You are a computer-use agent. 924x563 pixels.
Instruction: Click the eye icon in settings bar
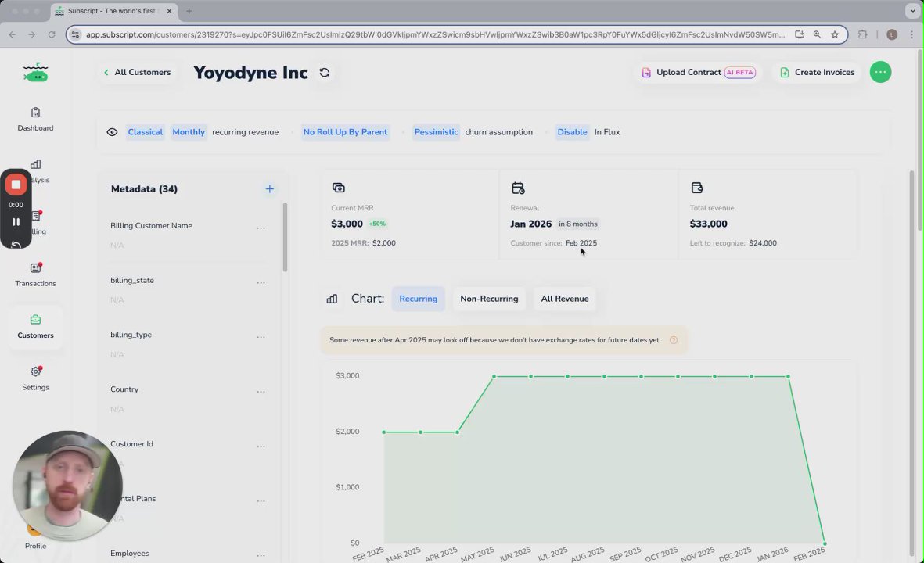[112, 132]
